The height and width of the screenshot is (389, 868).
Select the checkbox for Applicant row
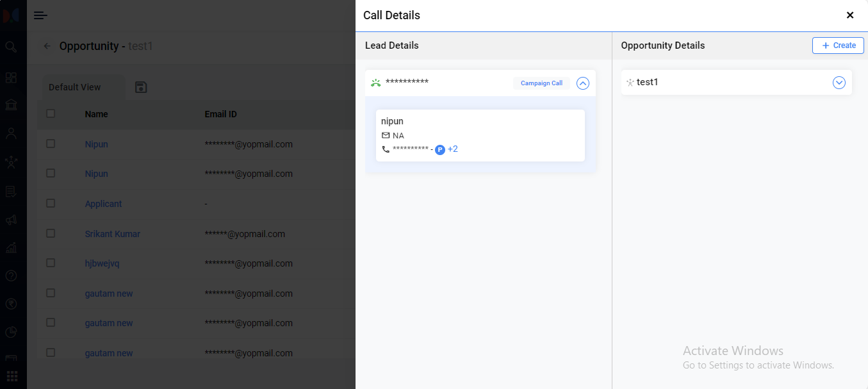(51, 203)
